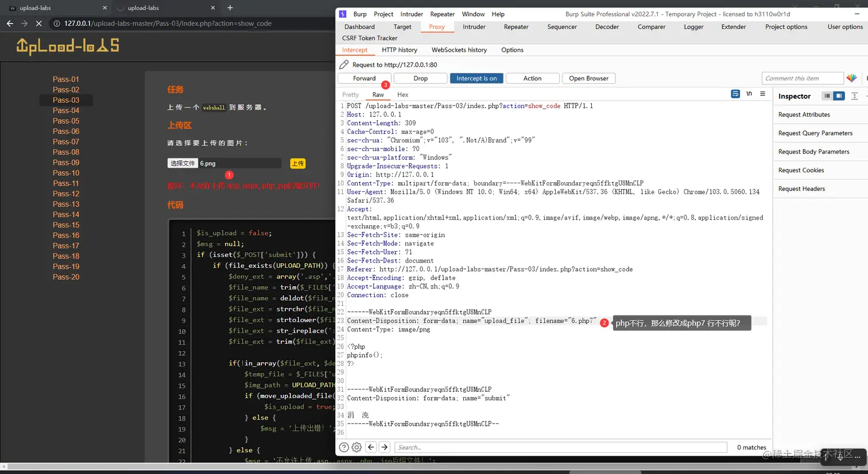
Task: Open the Intruder menu in the menu bar
Action: point(412,14)
